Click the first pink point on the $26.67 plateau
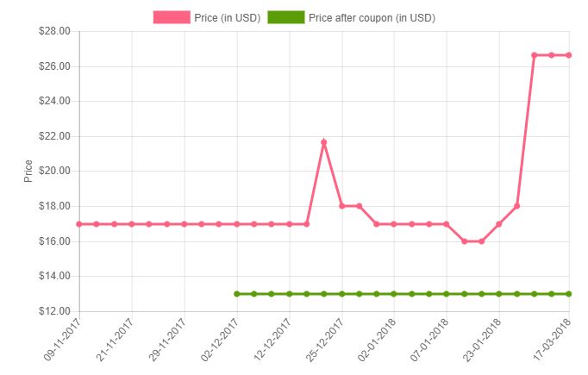The image size is (588, 375). click(x=535, y=55)
